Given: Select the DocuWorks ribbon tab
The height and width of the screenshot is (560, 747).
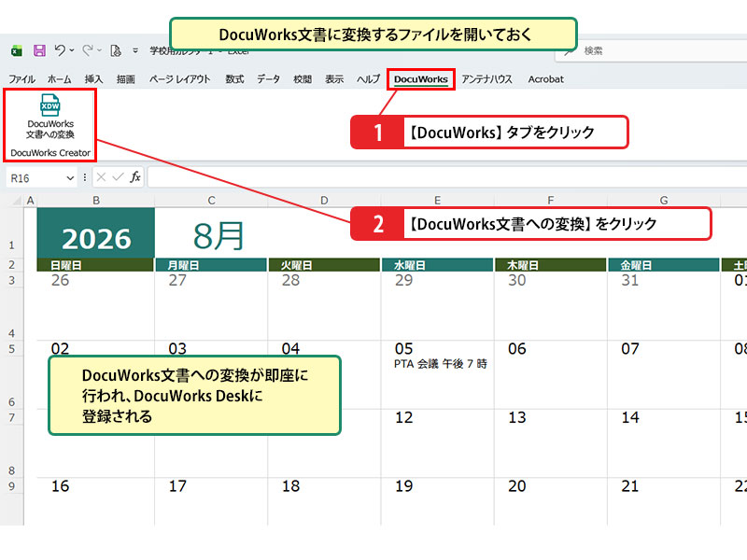Looking at the screenshot, I should point(421,79).
